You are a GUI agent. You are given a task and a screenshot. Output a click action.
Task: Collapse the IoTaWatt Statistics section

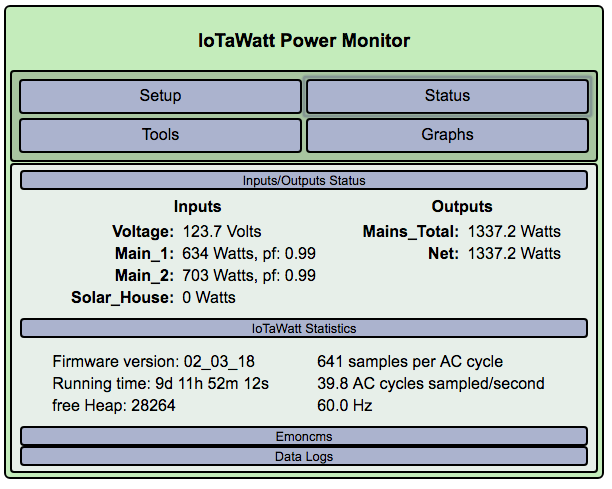click(304, 328)
